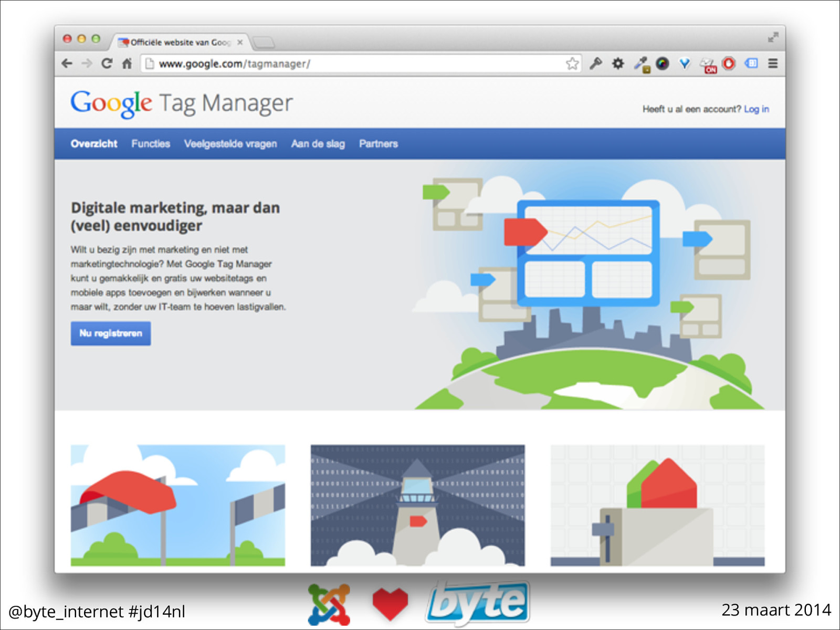
Task: Click the red heart icon at the bottom
Action: click(390, 604)
